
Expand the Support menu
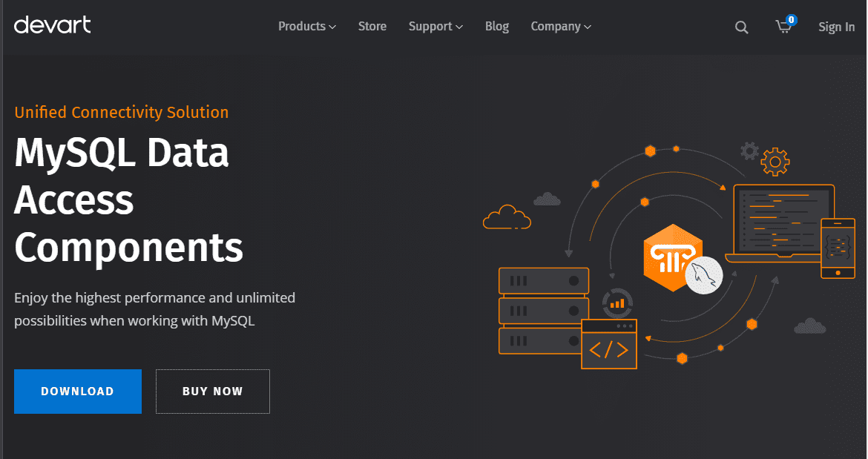(435, 27)
